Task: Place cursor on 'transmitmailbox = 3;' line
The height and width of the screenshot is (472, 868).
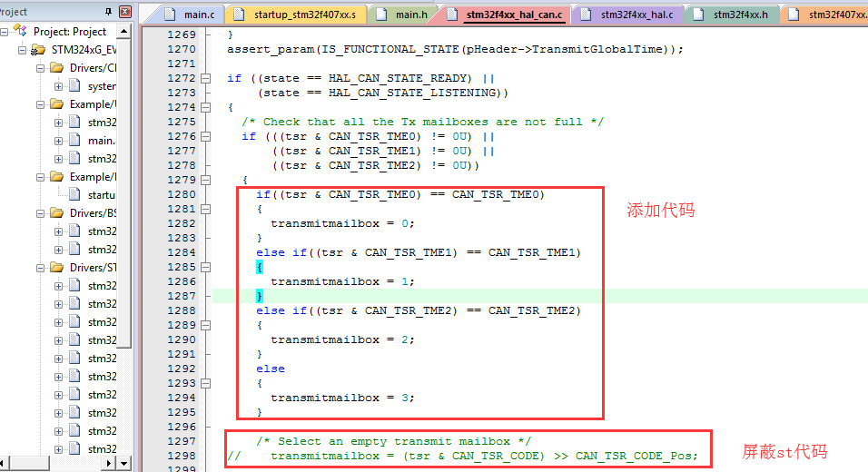Action: point(342,398)
